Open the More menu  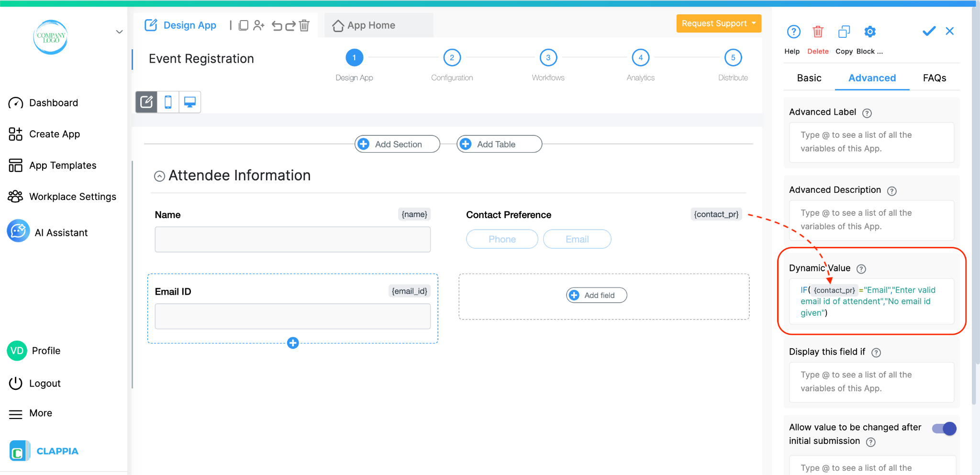pyautogui.click(x=30, y=413)
